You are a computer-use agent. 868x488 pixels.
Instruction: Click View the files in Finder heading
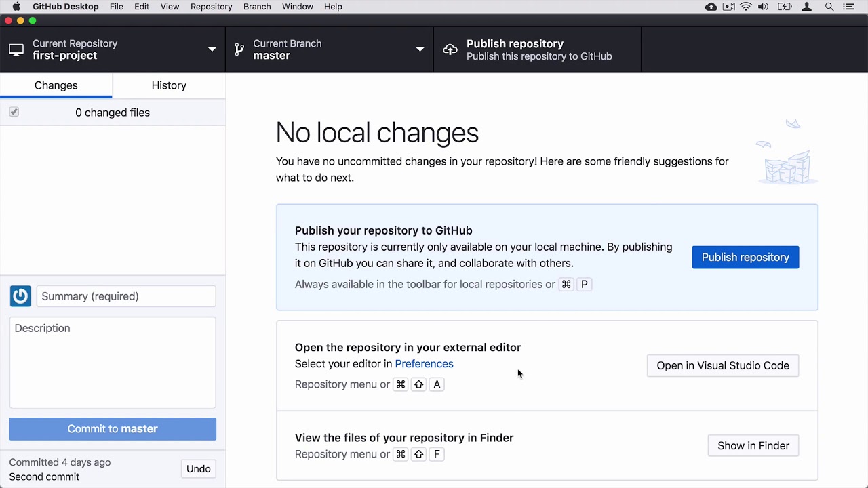(404, 438)
